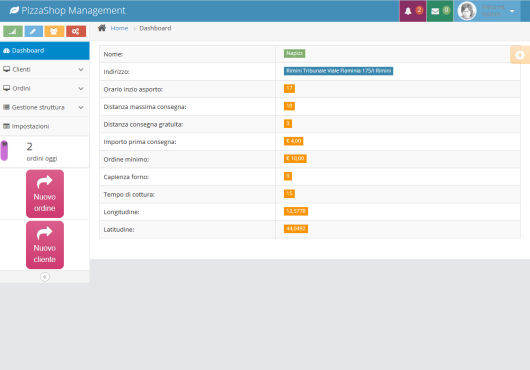Expand the Gestione struttura chevron
This screenshot has height=370, width=530.
click(81, 107)
